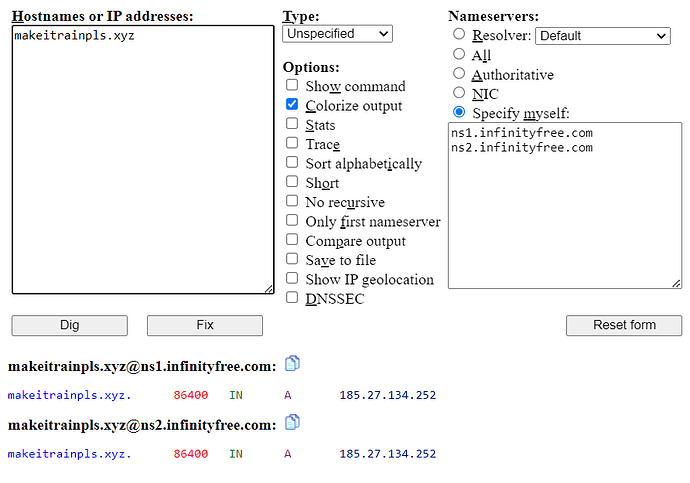Tick the DNSSEC checkbox

tap(292, 298)
